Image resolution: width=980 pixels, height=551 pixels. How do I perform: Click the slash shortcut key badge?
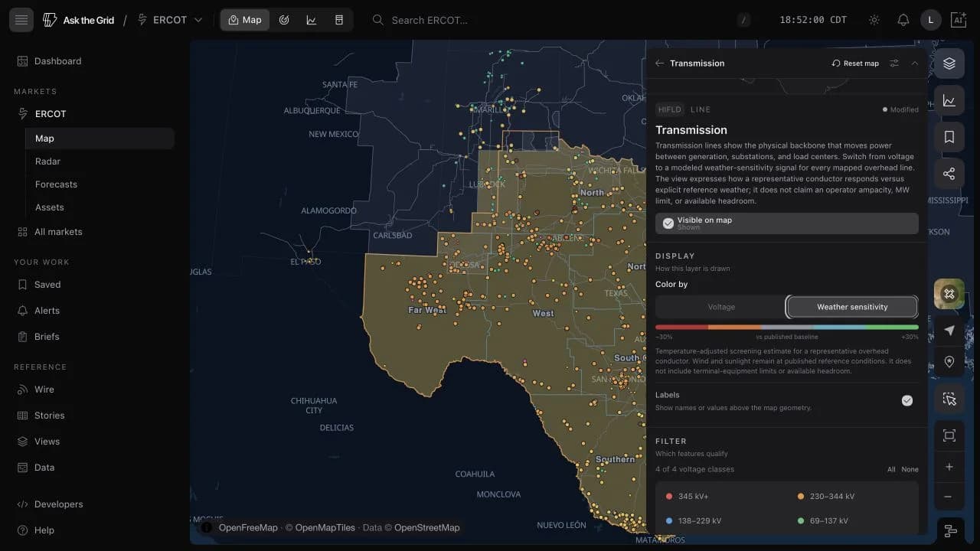(x=744, y=20)
